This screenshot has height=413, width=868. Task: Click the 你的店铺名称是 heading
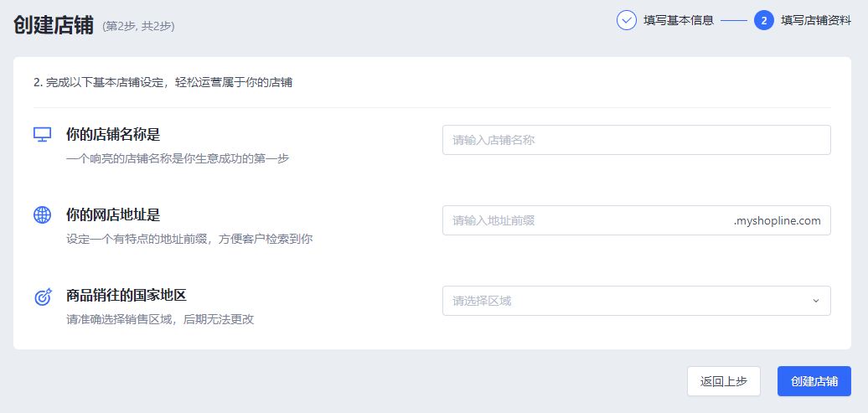[x=113, y=134]
